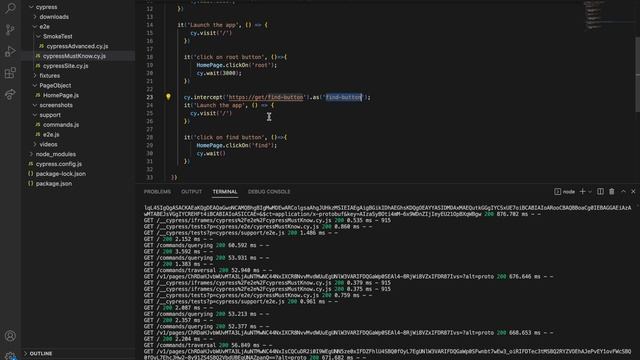Click JS icon next to commands.js

point(38,124)
